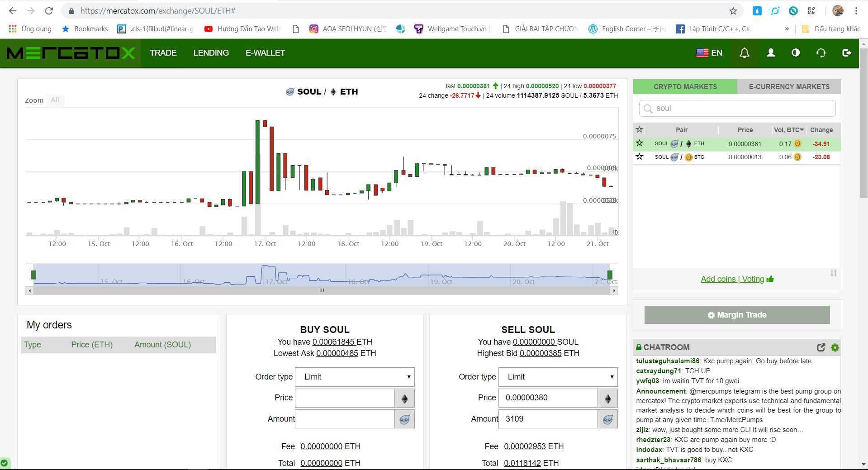Reload the page in Chrome
Screen dimensions: 868x470
(x=49, y=11)
